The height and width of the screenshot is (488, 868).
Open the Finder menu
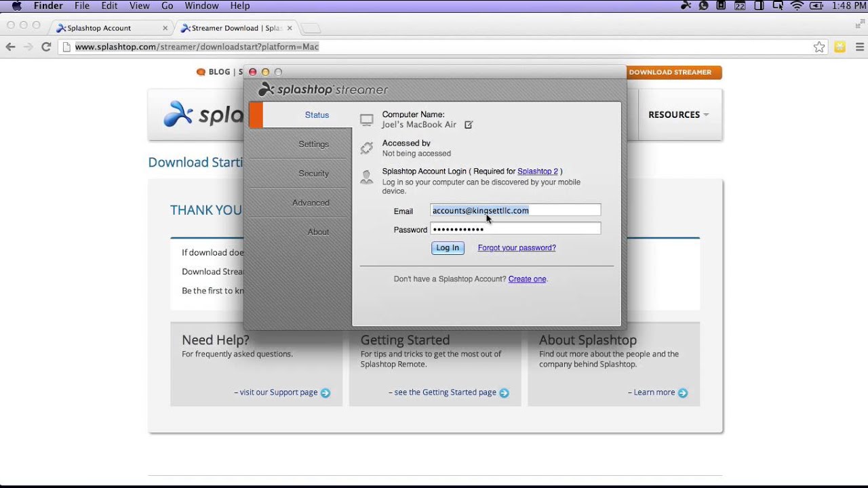point(48,5)
